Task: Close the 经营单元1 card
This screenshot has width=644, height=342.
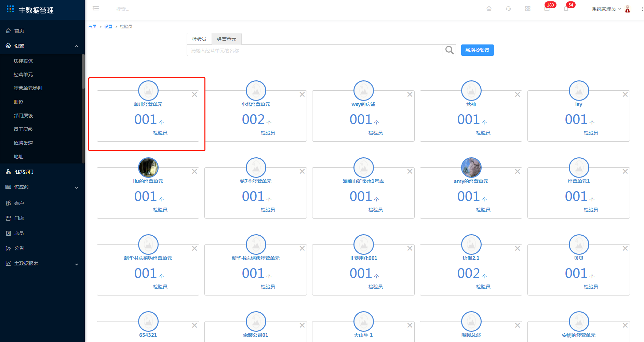Action: 625,171
